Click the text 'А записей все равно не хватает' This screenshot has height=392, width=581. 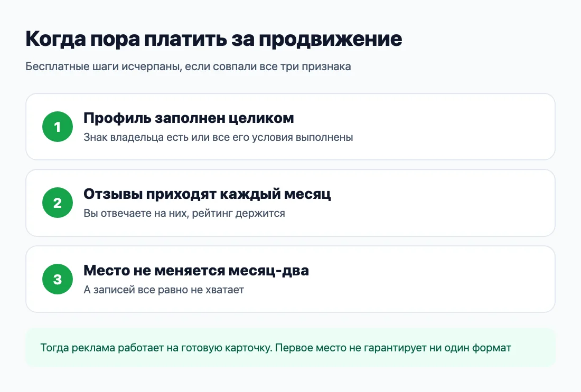tap(164, 290)
